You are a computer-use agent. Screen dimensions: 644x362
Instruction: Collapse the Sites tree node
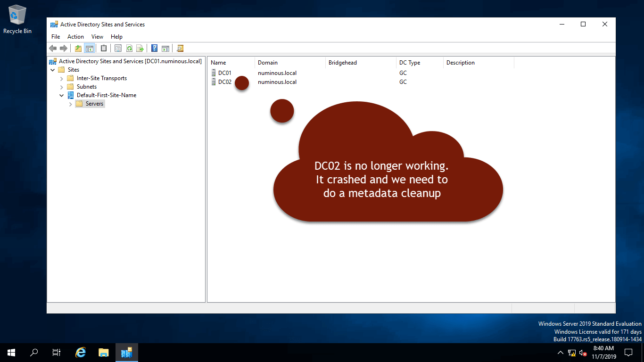click(53, 70)
